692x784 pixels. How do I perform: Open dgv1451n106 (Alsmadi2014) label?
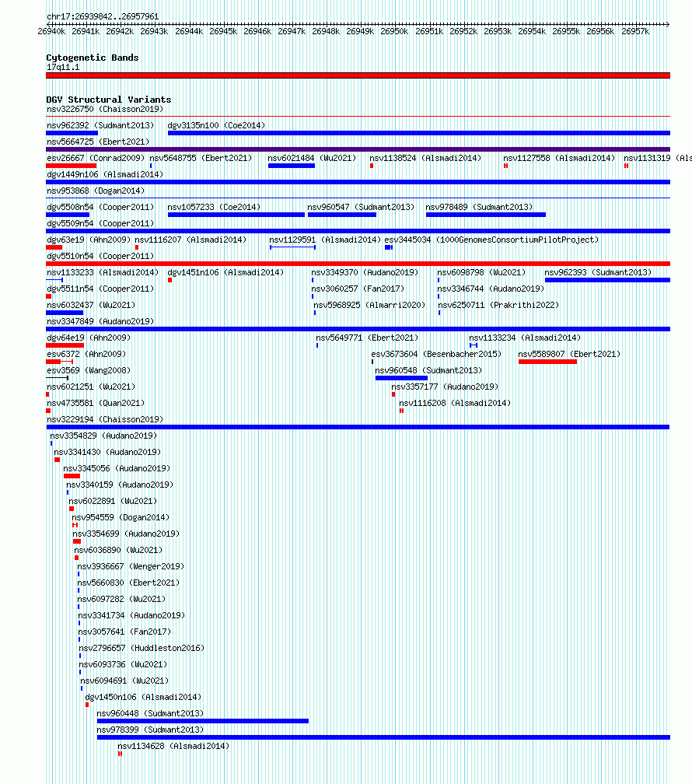pos(225,272)
